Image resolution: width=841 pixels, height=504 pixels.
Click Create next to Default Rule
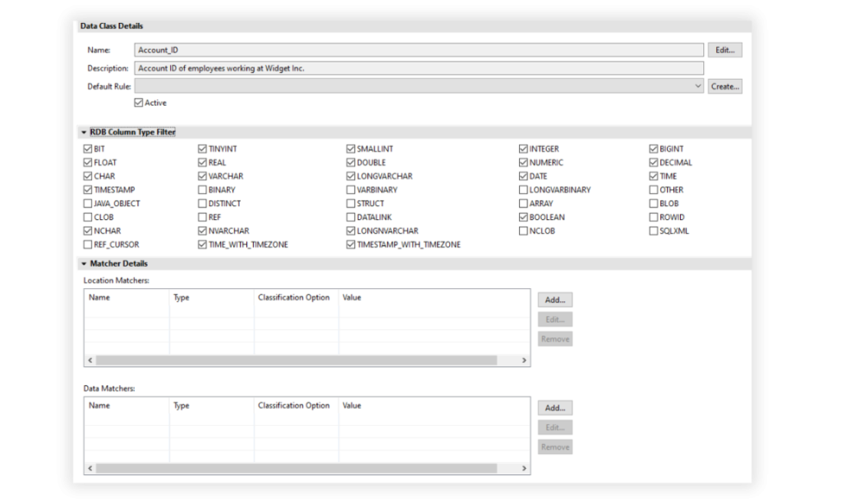point(724,85)
